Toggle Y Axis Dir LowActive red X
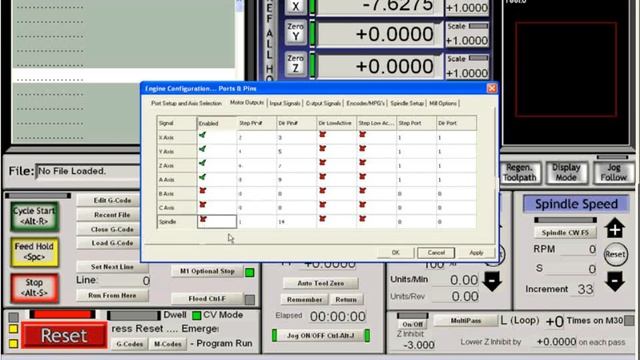This screenshot has width=640, height=360. (x=322, y=149)
